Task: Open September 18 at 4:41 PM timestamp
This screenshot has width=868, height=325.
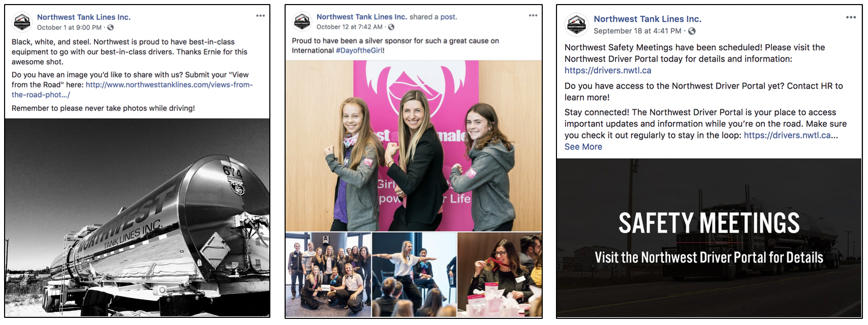Action: 637,31
